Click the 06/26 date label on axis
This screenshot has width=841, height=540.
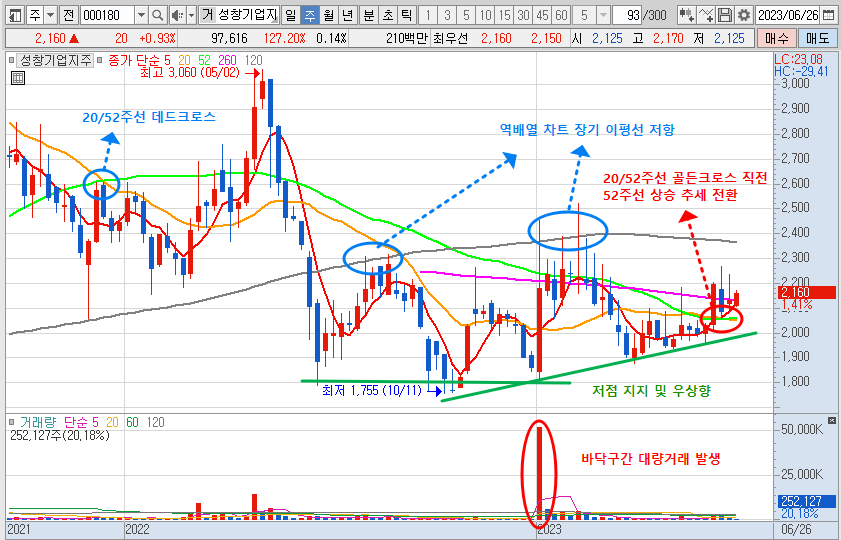(x=796, y=529)
